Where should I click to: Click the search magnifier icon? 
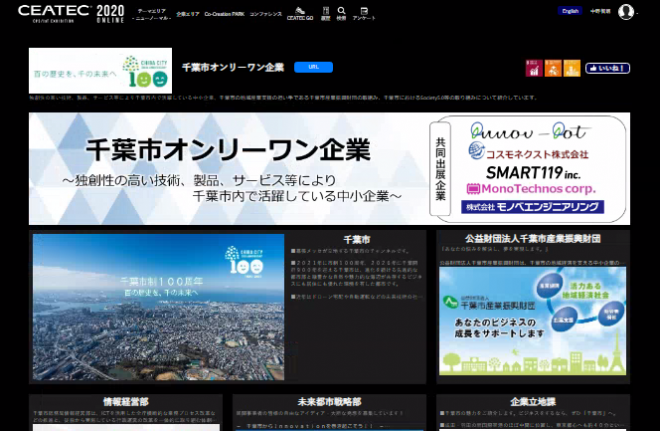pos(341,12)
